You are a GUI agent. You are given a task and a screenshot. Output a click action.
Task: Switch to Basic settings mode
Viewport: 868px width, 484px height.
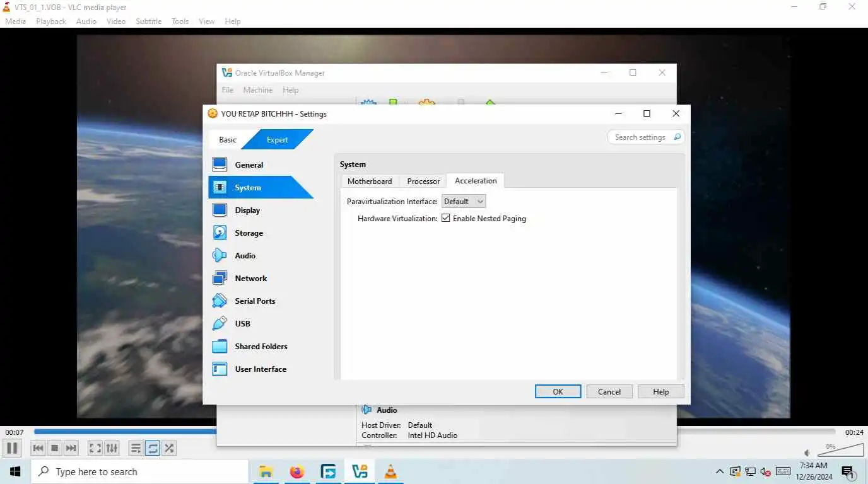click(228, 140)
